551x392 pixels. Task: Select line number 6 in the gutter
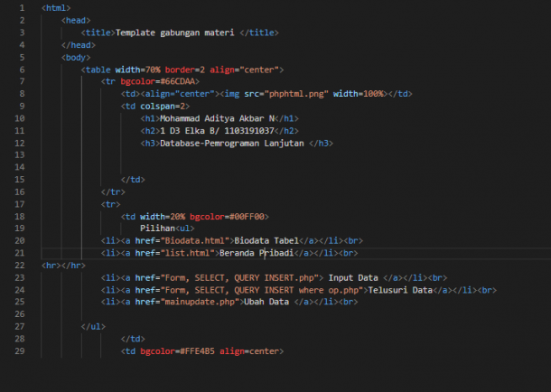pos(23,70)
